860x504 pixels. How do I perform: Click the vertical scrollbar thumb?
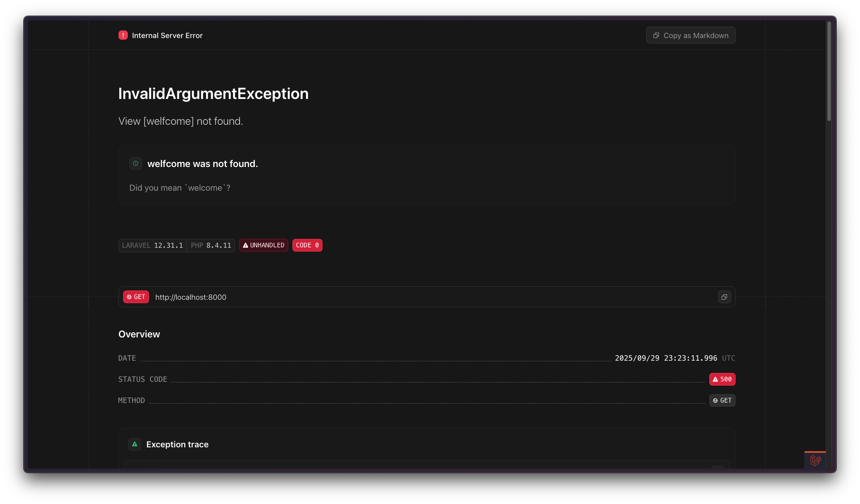[x=829, y=71]
